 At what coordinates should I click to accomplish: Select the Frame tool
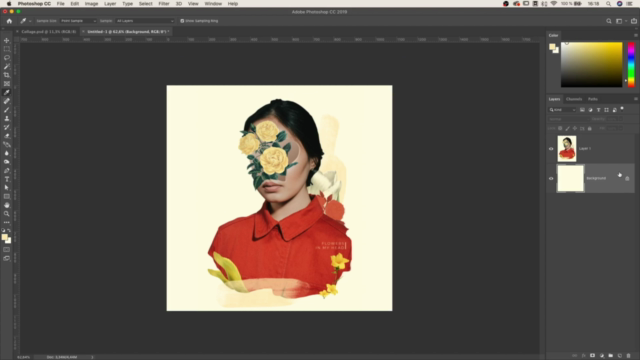tap(7, 84)
